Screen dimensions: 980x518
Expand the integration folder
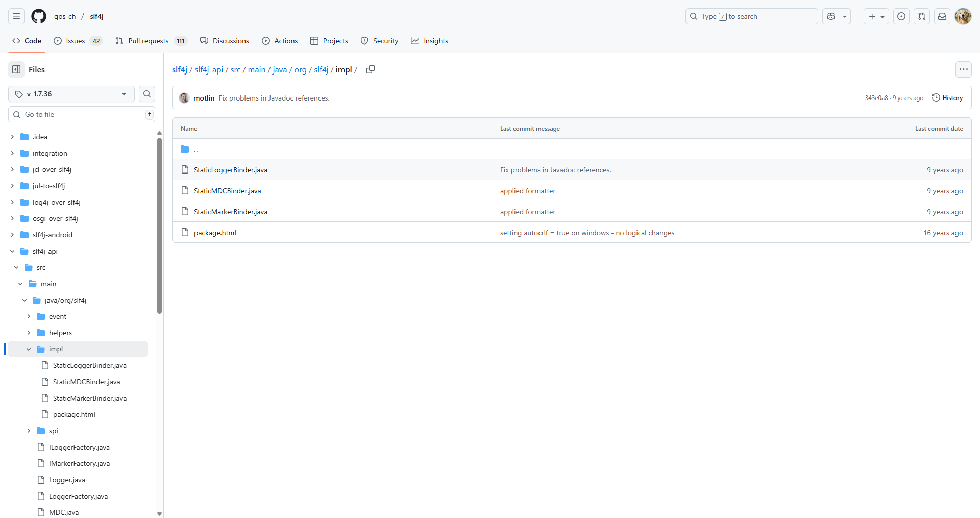pos(12,153)
